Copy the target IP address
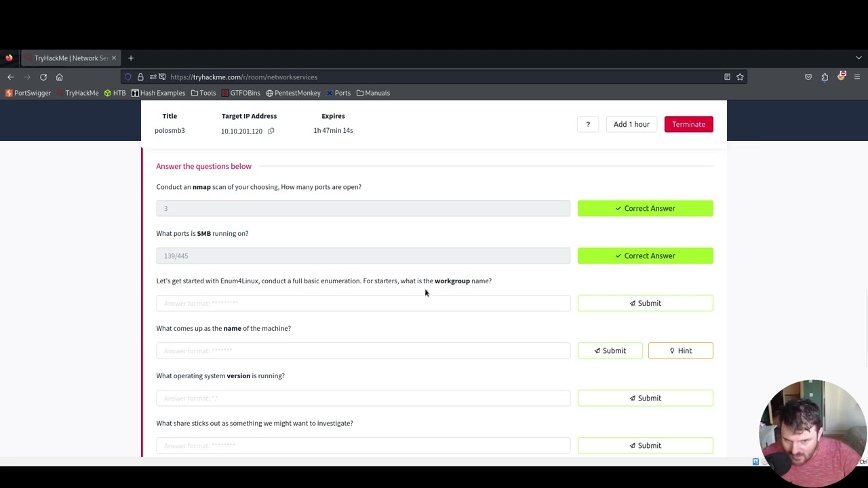 click(x=271, y=131)
